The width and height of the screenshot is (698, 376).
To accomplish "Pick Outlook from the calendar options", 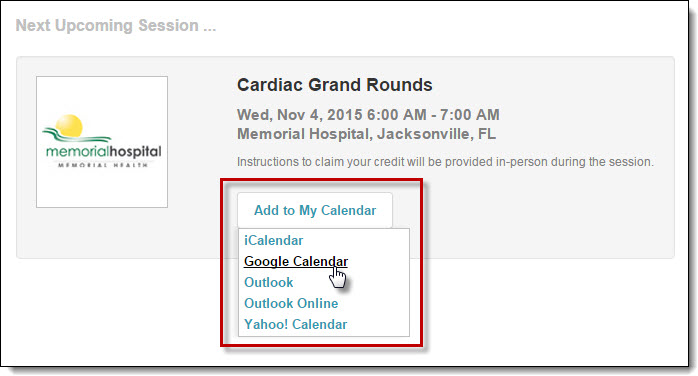I will (268, 282).
